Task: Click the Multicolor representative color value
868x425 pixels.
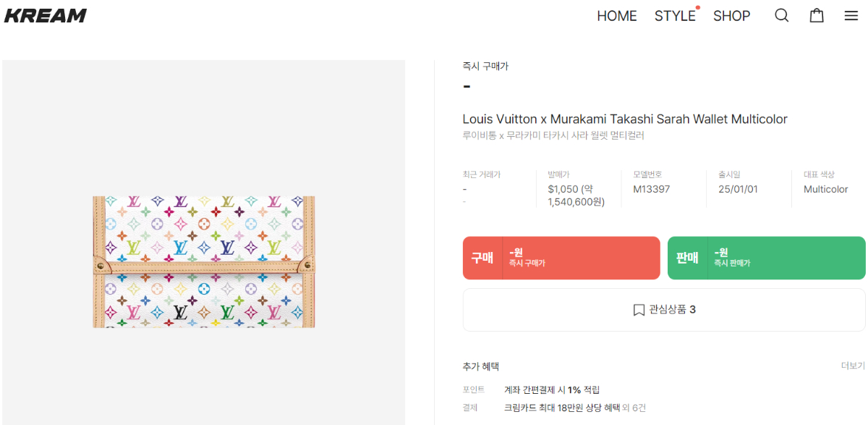Action: tap(825, 189)
